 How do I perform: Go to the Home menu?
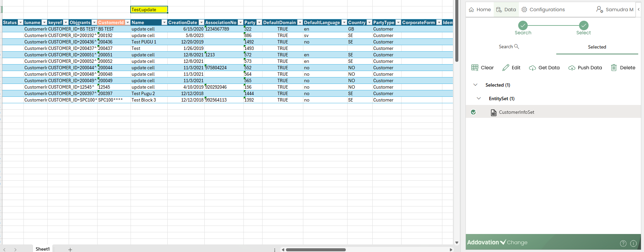point(480,10)
